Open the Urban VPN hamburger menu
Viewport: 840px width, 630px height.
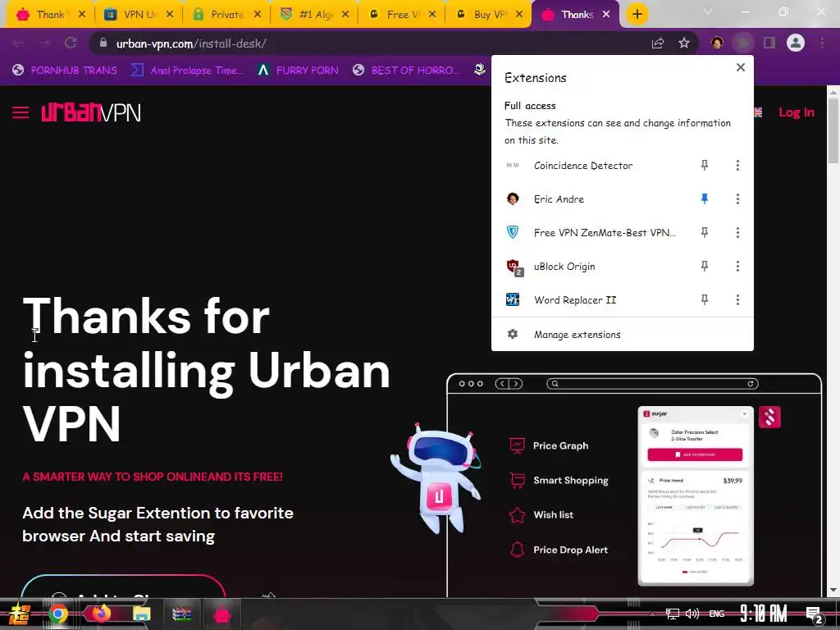point(21,112)
